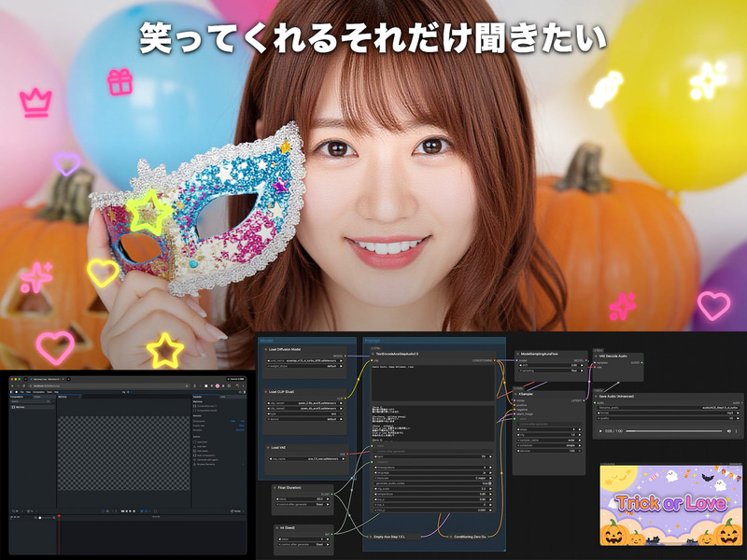Collapse the ModelSamplingAuraFlow node
The height and width of the screenshot is (560, 747).
[x=518, y=354]
